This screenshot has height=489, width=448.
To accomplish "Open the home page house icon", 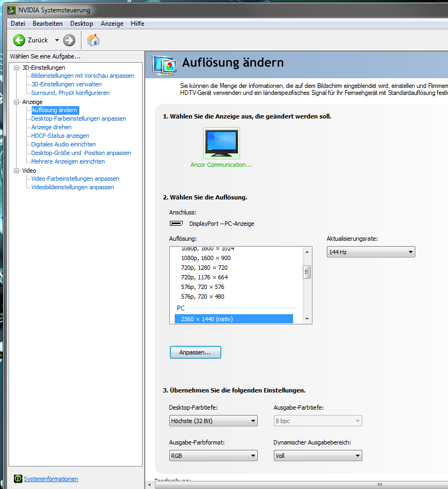I will 93,40.
